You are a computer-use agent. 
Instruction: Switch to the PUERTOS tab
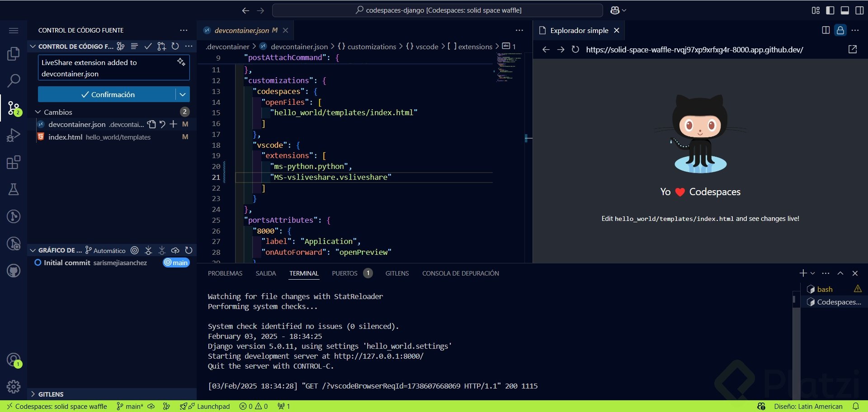[344, 273]
